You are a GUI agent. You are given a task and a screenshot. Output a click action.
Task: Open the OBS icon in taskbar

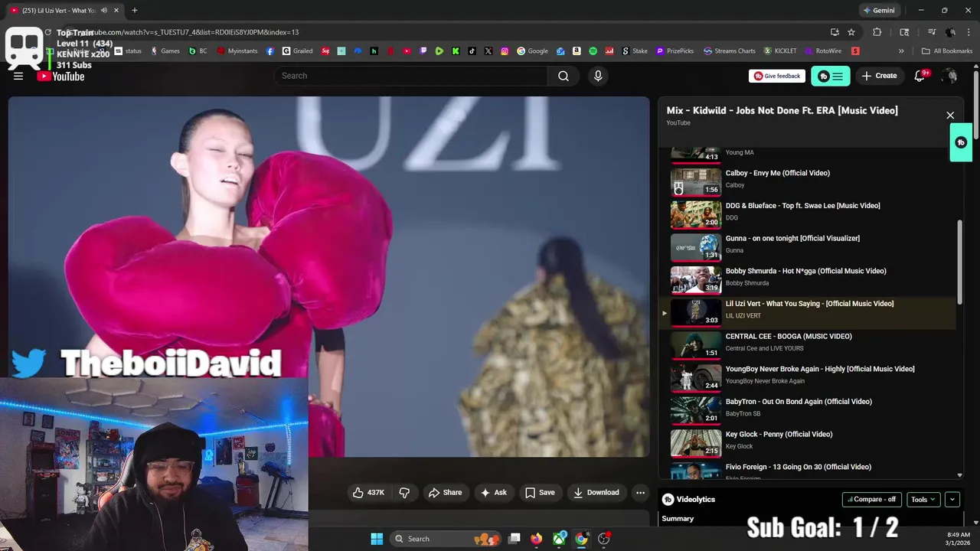click(604, 539)
